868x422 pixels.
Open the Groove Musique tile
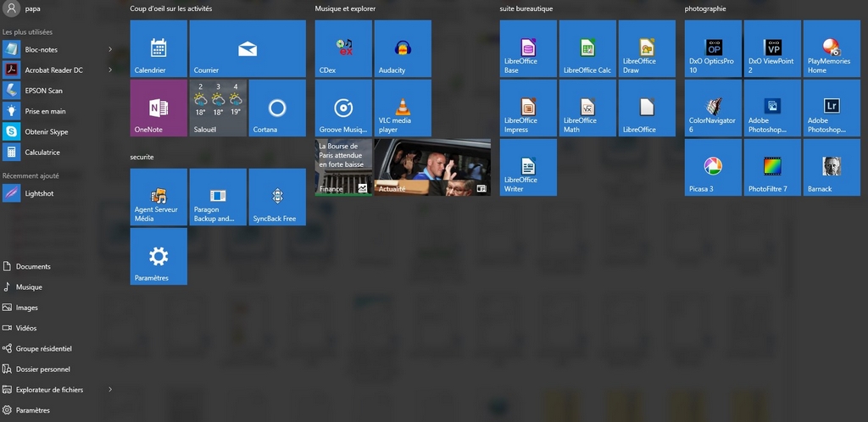(343, 108)
